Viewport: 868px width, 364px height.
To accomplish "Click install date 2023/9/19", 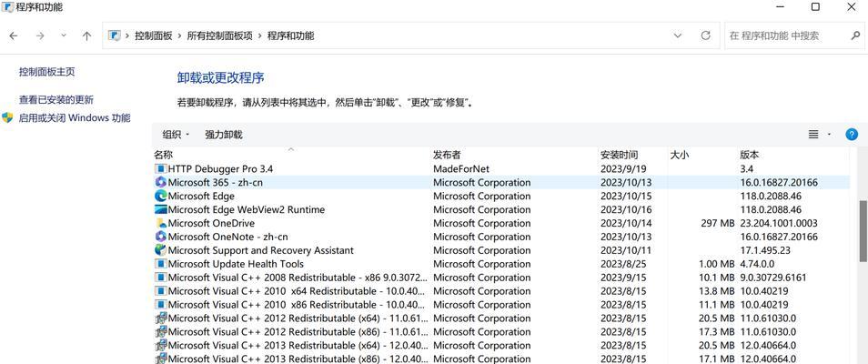I will (621, 168).
